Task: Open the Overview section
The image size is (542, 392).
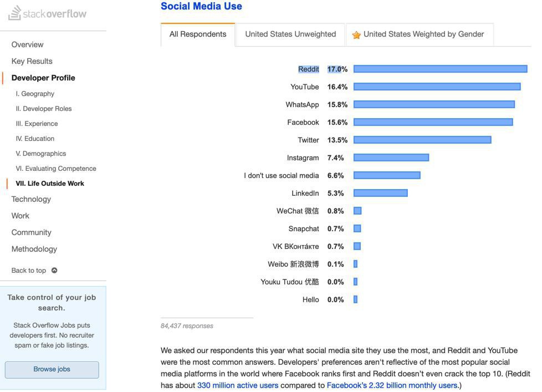Action: [x=27, y=44]
